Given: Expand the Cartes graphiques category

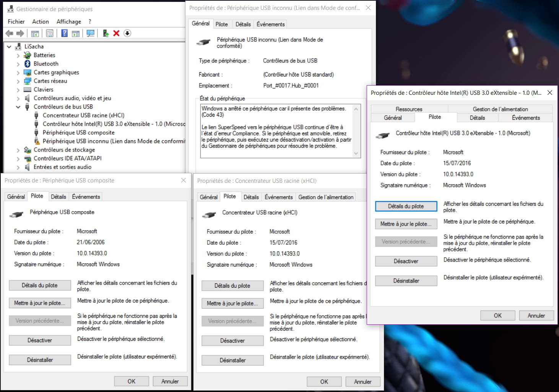Looking at the screenshot, I should click(18, 73).
